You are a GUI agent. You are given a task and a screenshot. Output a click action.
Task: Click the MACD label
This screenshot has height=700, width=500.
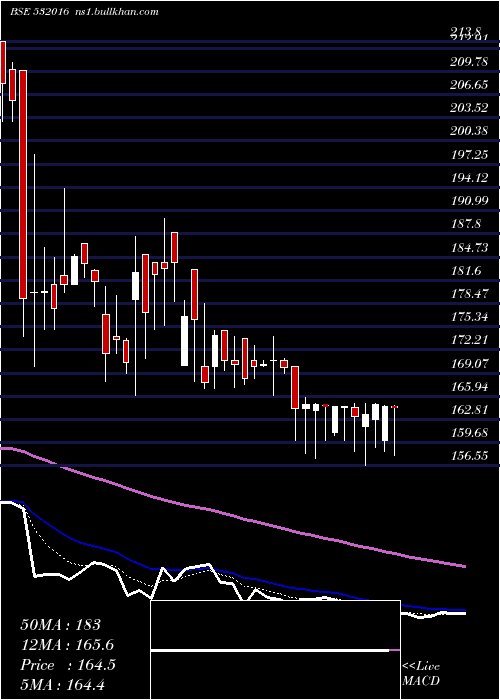(x=421, y=681)
